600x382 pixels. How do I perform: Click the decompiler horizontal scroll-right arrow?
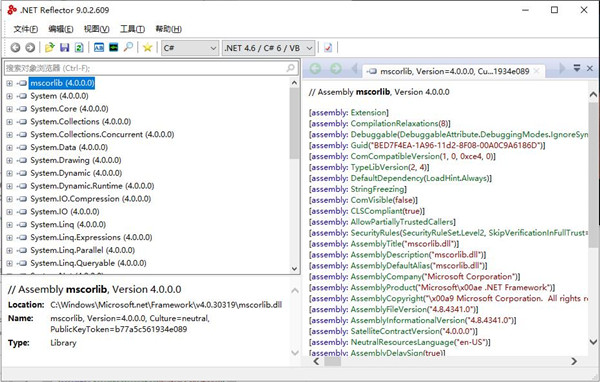[x=574, y=361]
